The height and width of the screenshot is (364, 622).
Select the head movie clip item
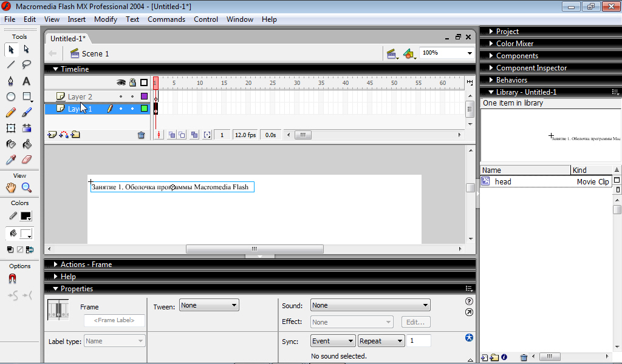coord(546,182)
